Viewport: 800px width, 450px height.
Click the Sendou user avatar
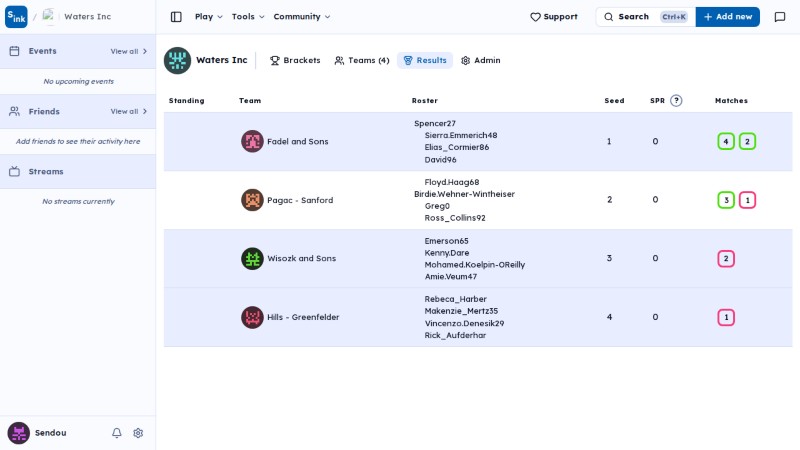(x=18, y=433)
